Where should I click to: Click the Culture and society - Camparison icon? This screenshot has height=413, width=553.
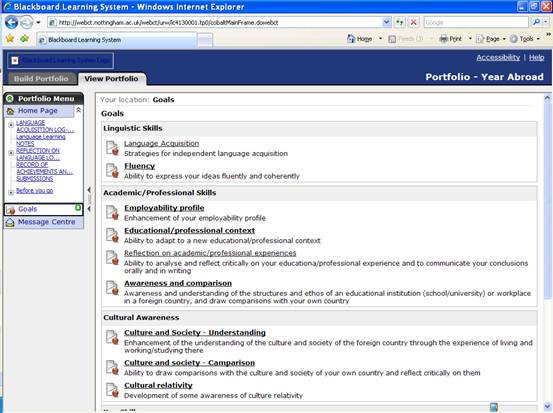pos(113,367)
